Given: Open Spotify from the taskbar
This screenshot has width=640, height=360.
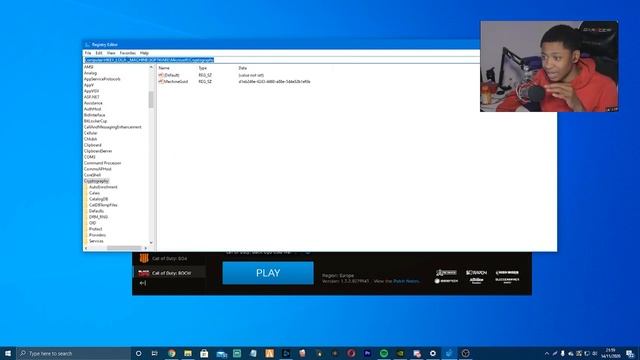Looking at the screenshot, I should click(x=384, y=353).
